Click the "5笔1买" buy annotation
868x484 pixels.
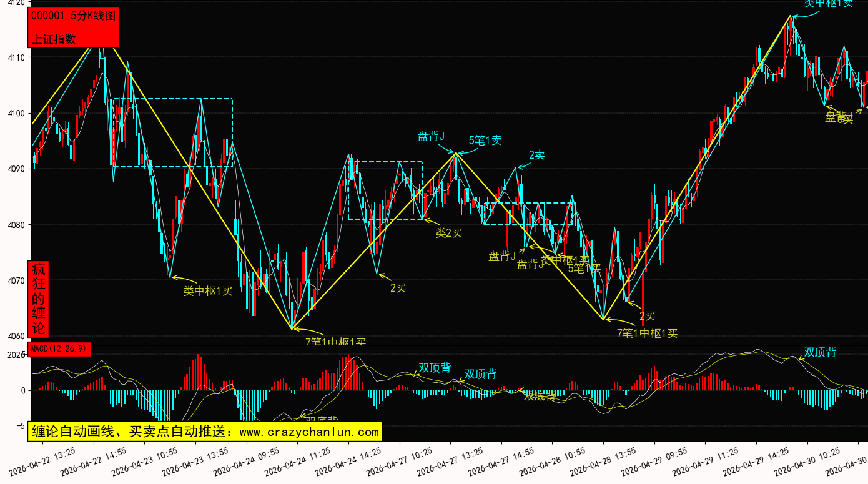(x=583, y=269)
